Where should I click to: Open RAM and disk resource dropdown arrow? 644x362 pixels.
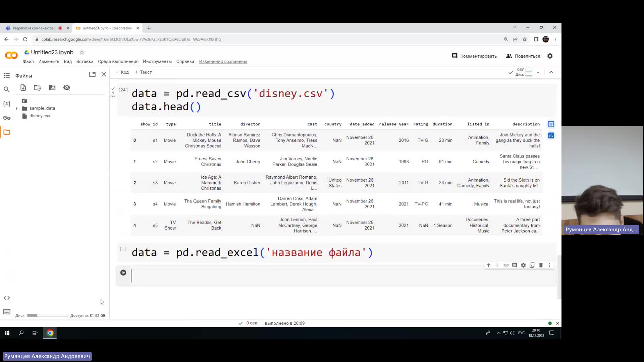coord(538,72)
